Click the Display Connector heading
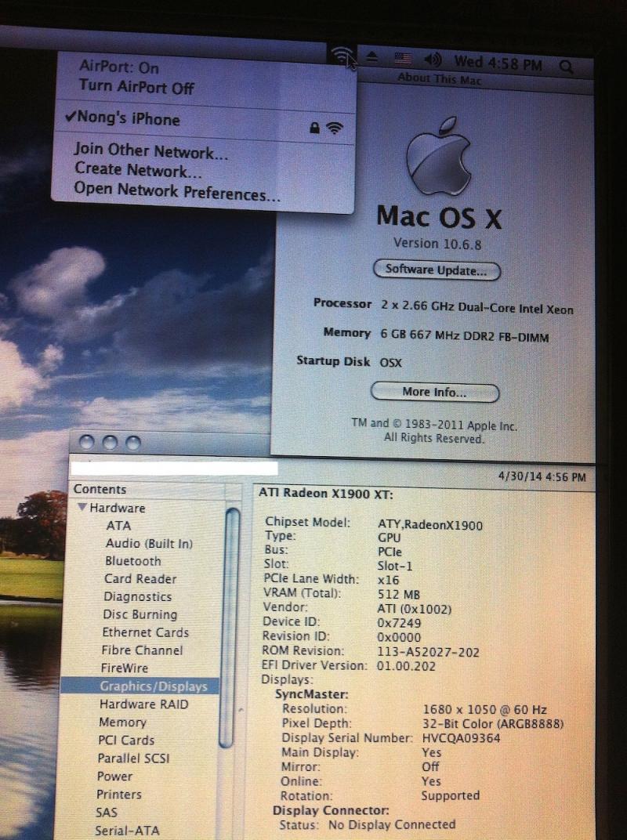This screenshot has height=840, width=627. tap(331, 810)
